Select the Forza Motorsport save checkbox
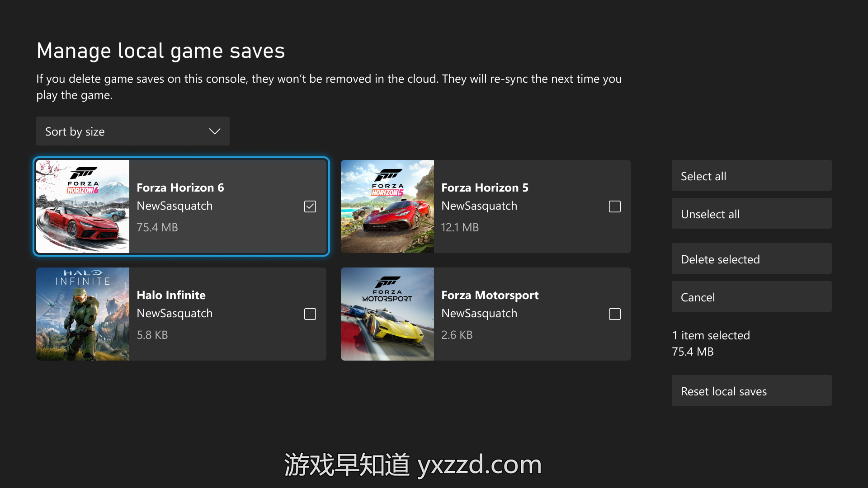Screen dimensions: 868x488 (x=615, y=314)
